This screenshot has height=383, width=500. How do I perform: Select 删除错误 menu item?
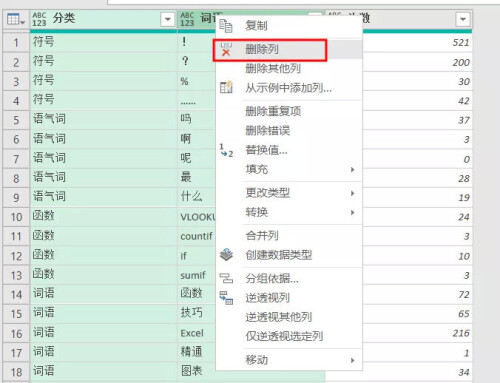click(267, 131)
